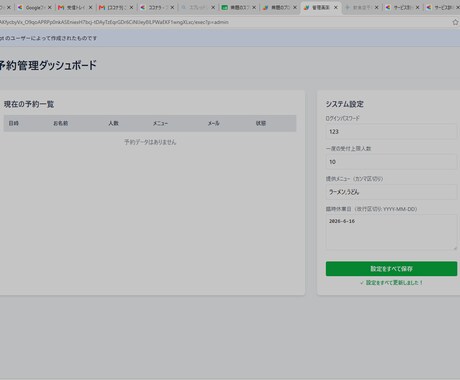Click the 状態 column header

pos(261,123)
